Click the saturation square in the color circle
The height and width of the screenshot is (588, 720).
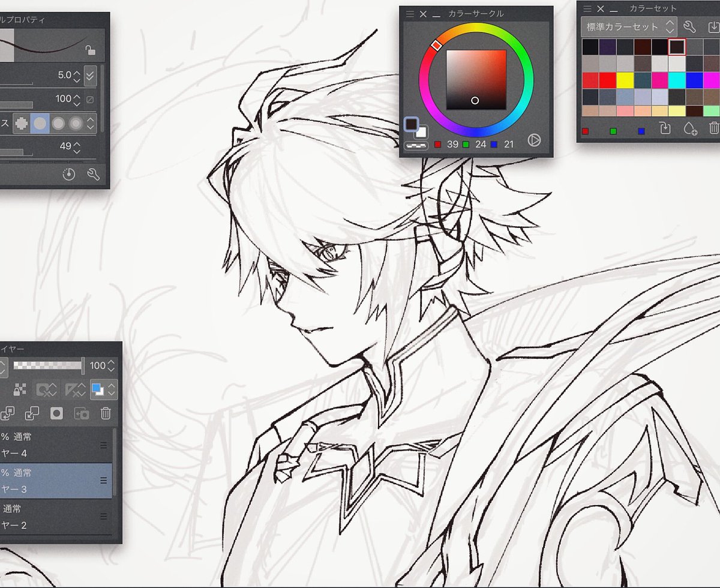(x=476, y=80)
